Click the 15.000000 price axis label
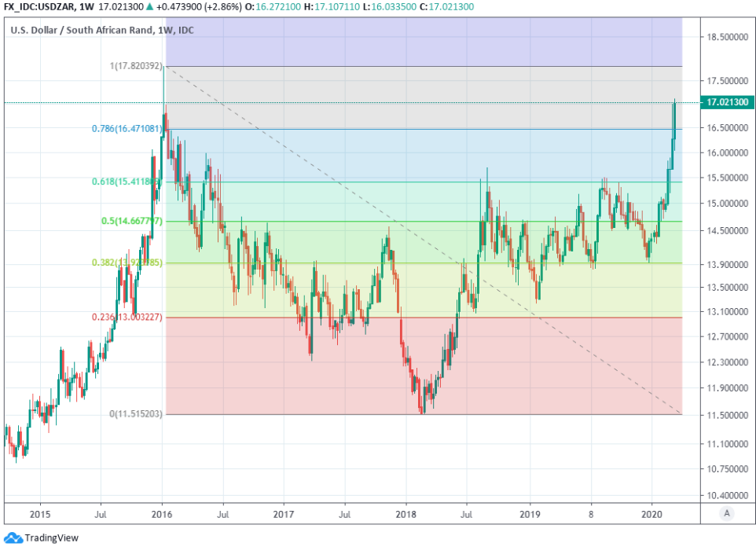 coord(727,203)
